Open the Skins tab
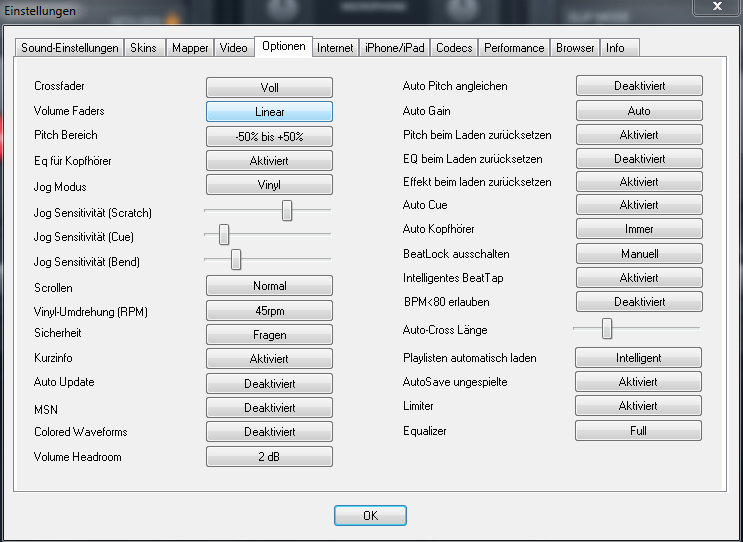 click(143, 48)
